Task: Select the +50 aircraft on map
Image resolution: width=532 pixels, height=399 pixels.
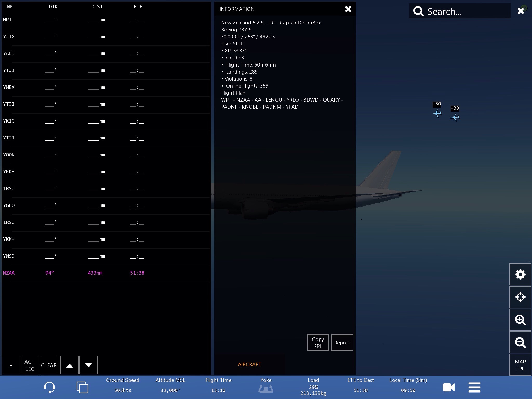Action: point(437,113)
